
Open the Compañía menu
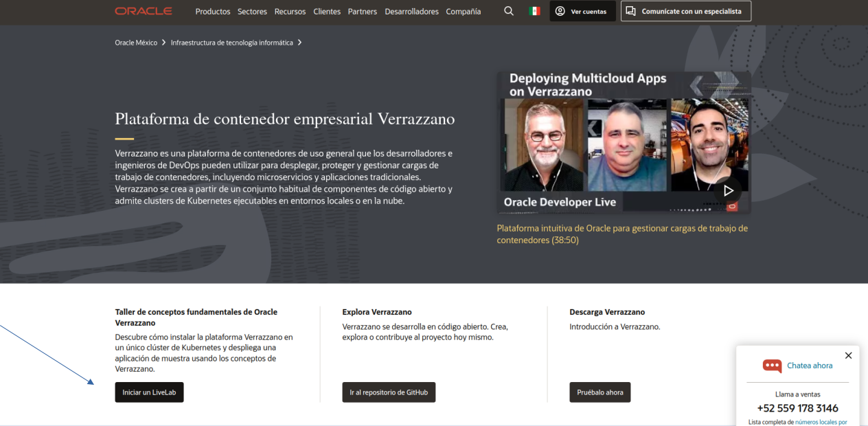click(x=464, y=12)
